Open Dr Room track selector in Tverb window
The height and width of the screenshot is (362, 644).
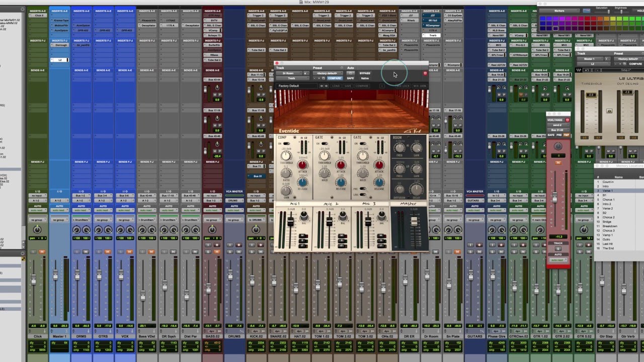[289, 73]
